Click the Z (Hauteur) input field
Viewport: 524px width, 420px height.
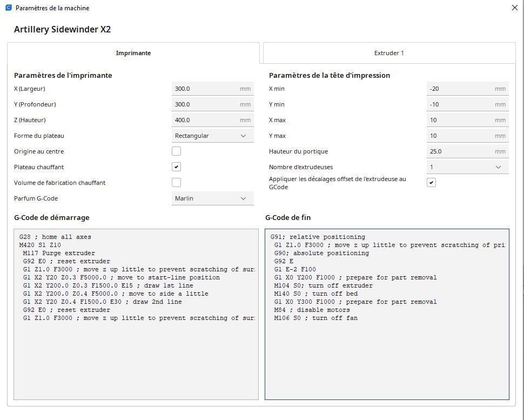212,120
